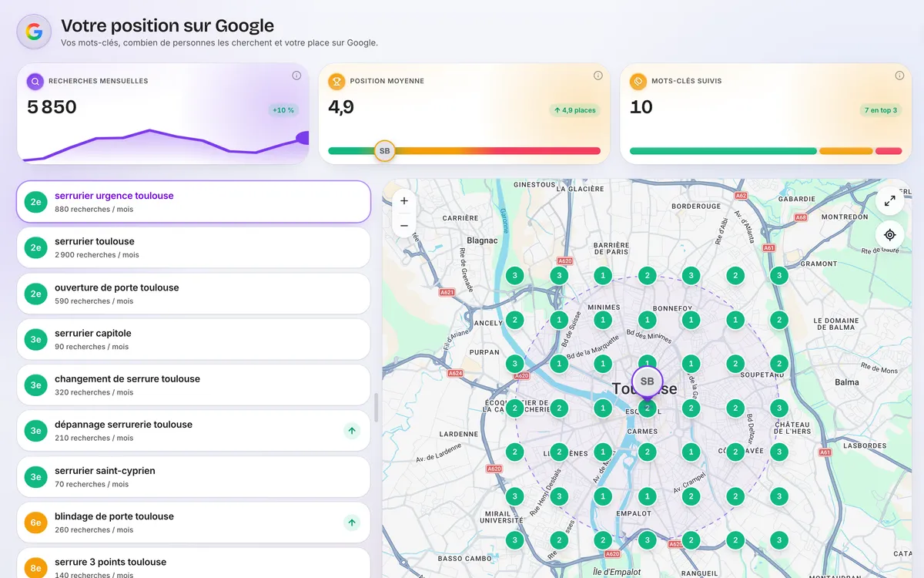Viewport: 924px width, 578px height.
Task: Click the +10 % badge
Action: tap(283, 110)
